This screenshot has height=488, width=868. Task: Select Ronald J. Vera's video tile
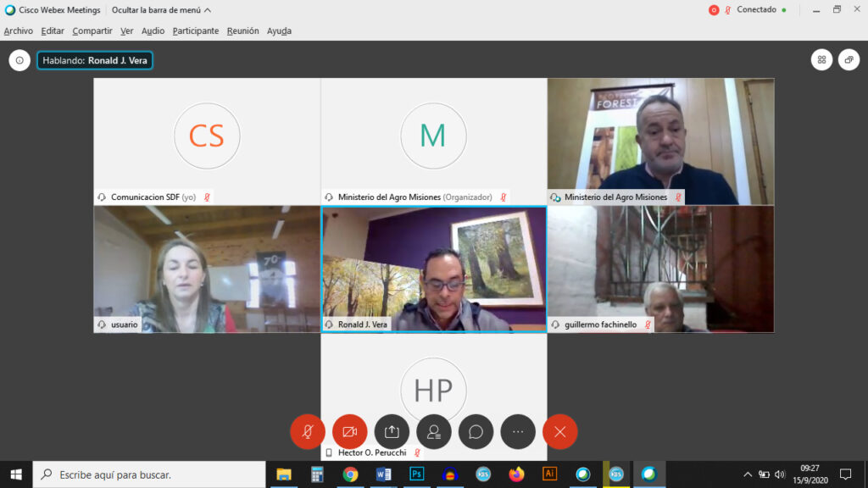pyautogui.click(x=434, y=269)
